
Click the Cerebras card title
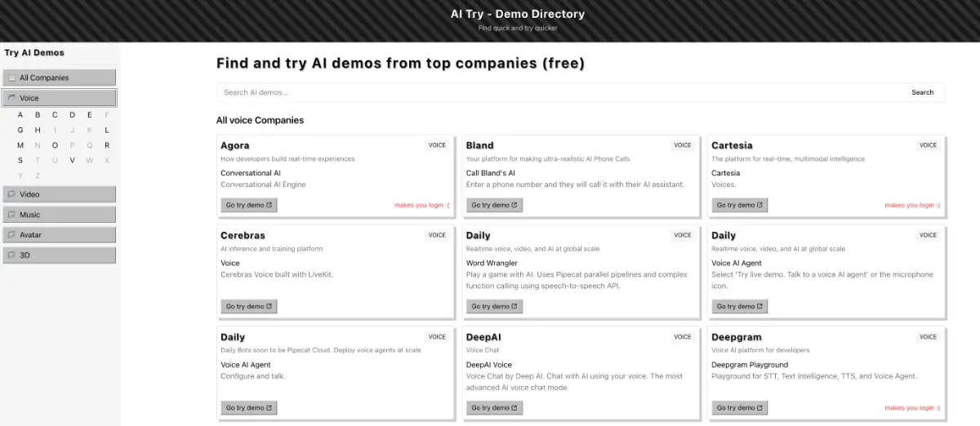point(243,235)
